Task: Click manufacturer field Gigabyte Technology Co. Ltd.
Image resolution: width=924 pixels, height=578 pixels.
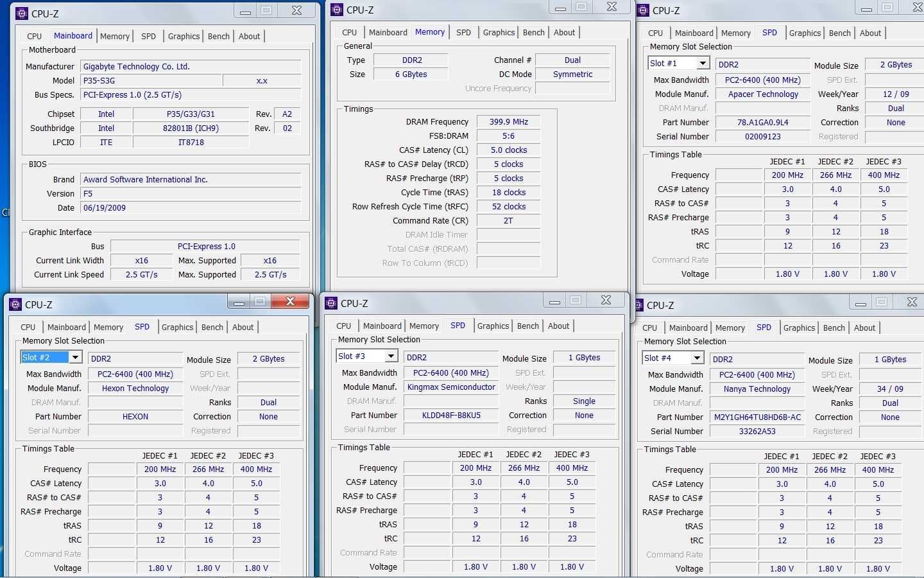Action: click(x=191, y=66)
